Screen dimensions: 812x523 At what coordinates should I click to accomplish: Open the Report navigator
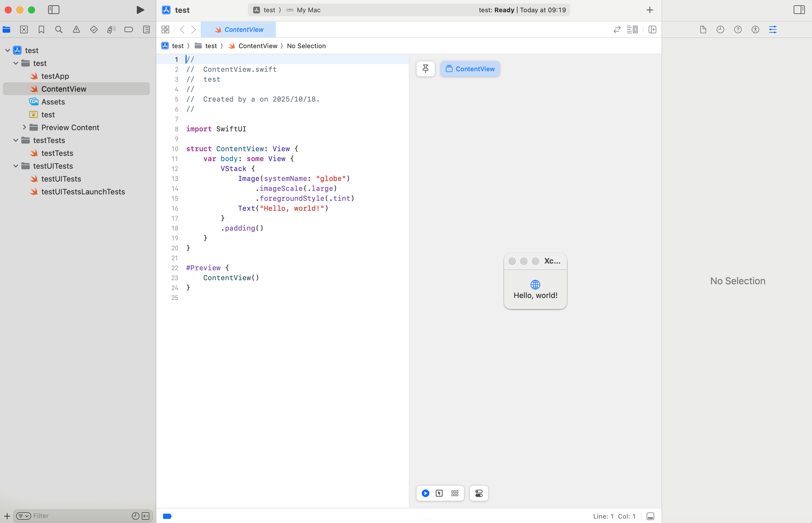point(146,29)
